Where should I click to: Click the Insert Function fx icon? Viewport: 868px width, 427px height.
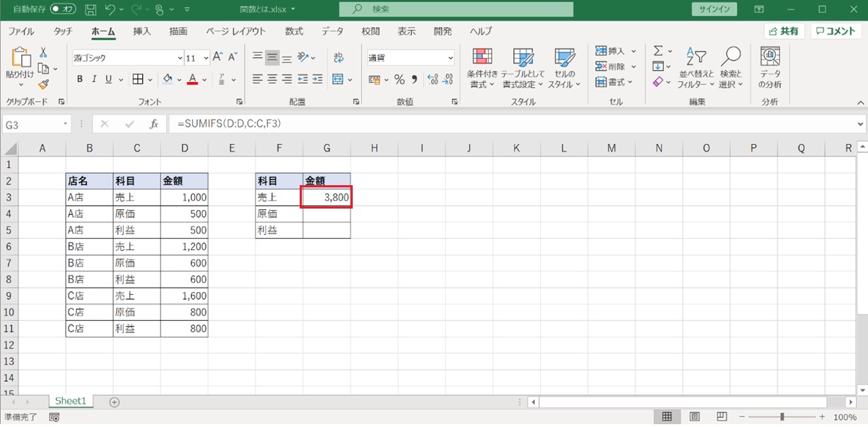(x=153, y=124)
